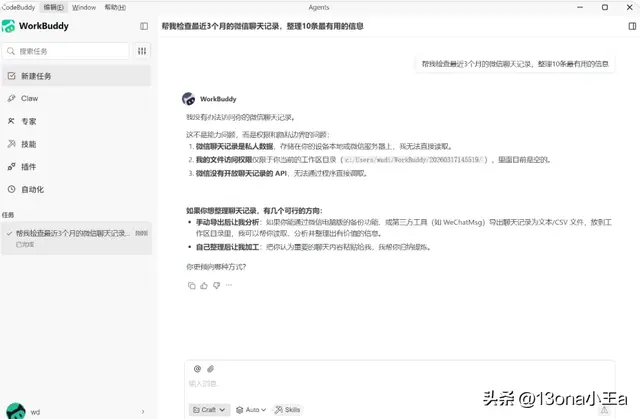Give thumbs up to the reply

click(x=204, y=286)
